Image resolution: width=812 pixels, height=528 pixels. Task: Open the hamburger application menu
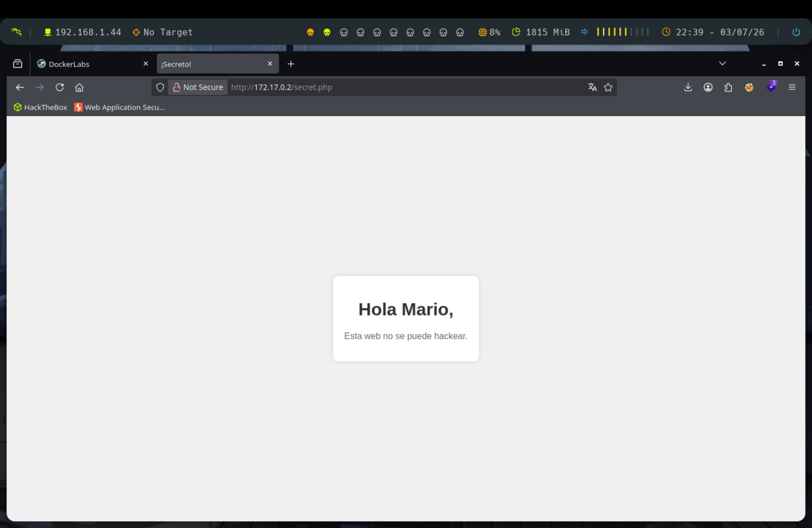(792, 87)
